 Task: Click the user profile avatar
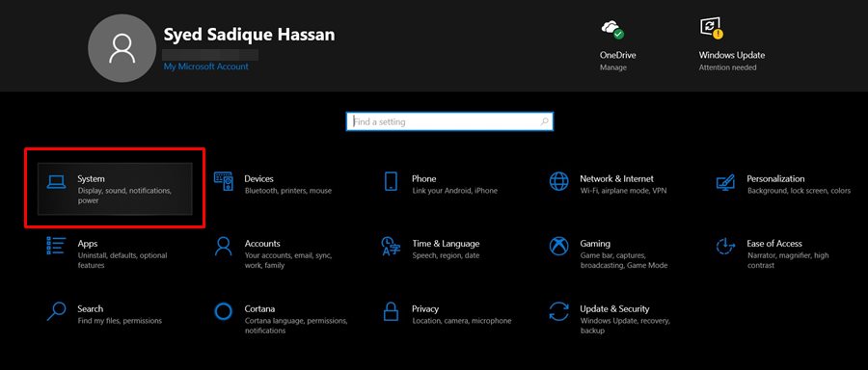tap(122, 48)
